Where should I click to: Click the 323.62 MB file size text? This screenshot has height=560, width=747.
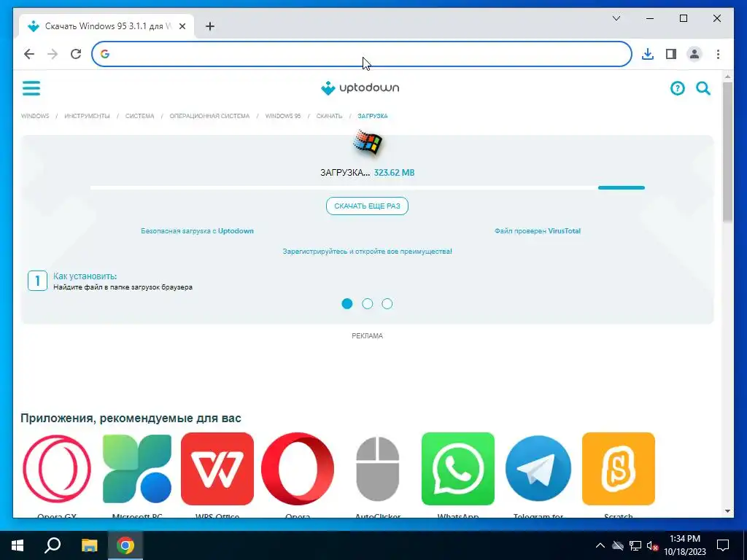[x=394, y=172]
